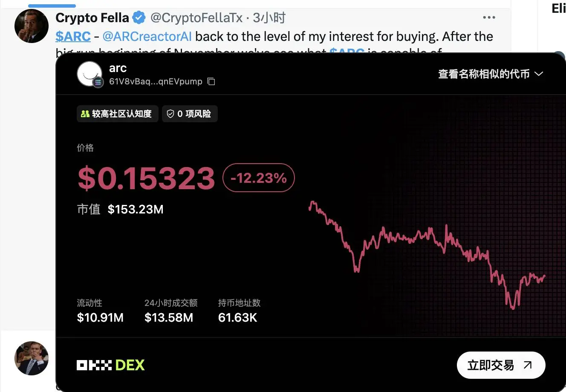Copy the arc contract address
Viewport: 566px width, 392px height.
point(211,81)
